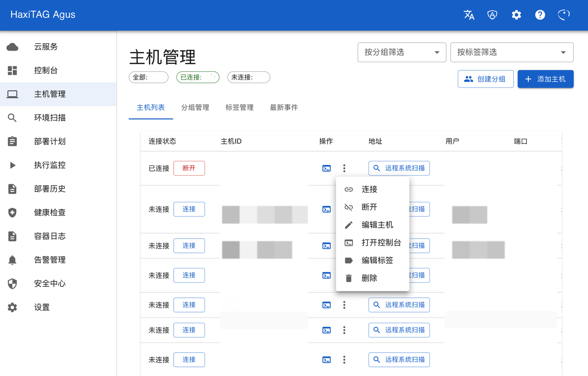588x376 pixels.
Task: Click the 添加主机 button
Action: 545,79
